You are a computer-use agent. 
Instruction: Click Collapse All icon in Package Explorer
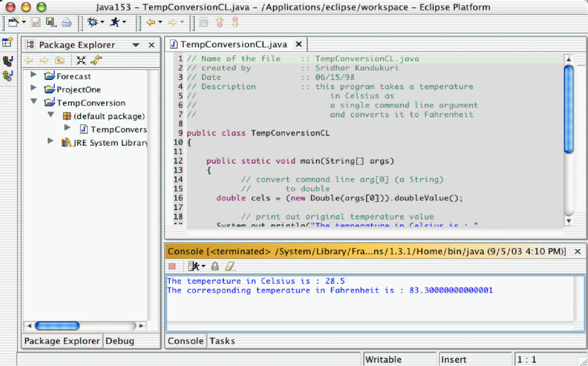point(81,60)
